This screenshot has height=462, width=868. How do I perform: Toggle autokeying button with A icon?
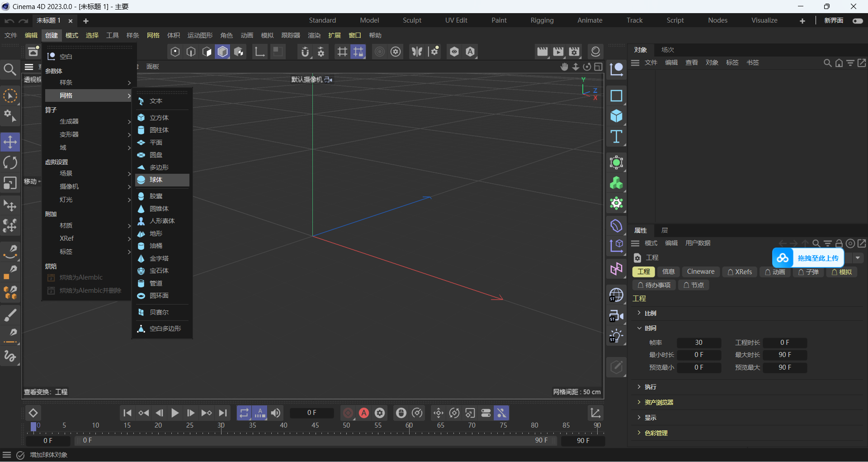363,413
